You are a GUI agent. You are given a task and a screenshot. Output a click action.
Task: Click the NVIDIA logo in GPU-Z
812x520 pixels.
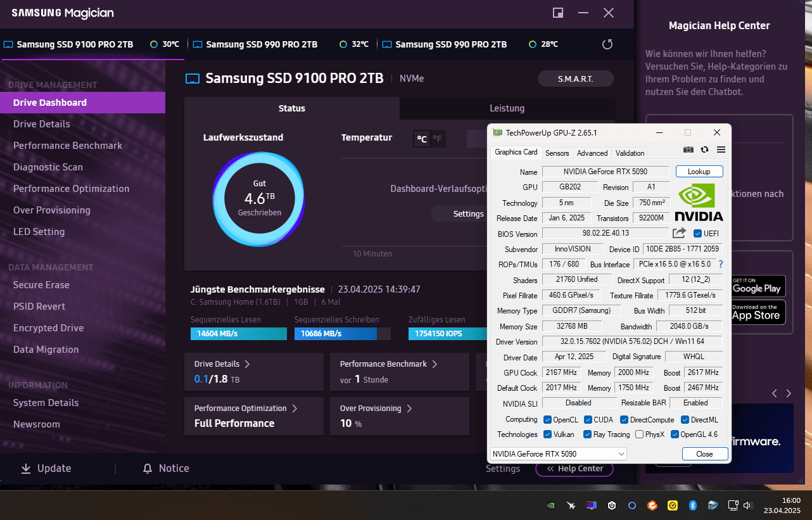pyautogui.click(x=699, y=202)
